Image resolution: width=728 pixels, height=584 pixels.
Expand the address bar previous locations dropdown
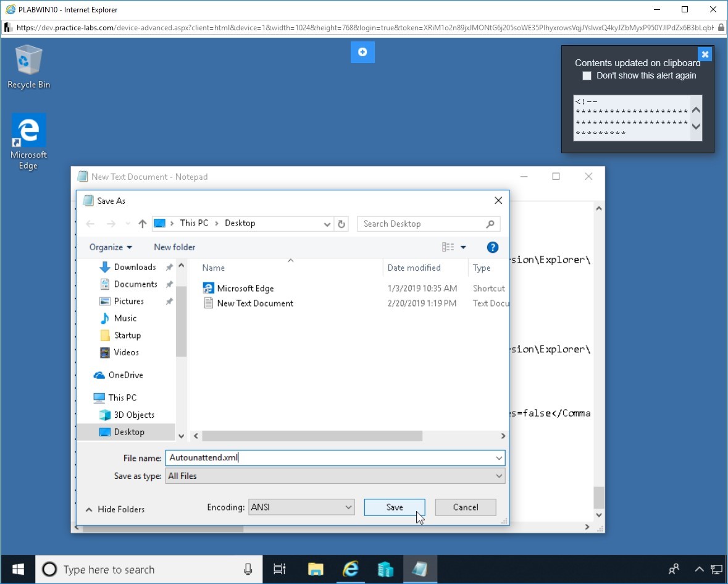click(x=327, y=224)
